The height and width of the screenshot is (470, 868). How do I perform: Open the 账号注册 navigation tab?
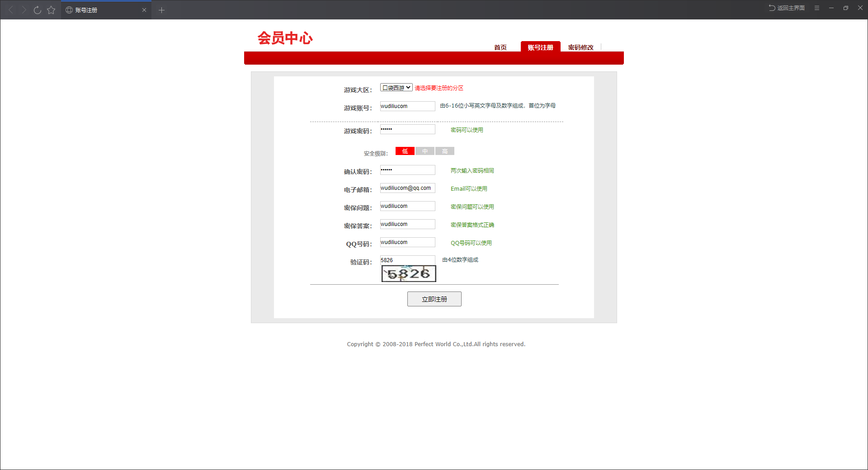pos(540,47)
